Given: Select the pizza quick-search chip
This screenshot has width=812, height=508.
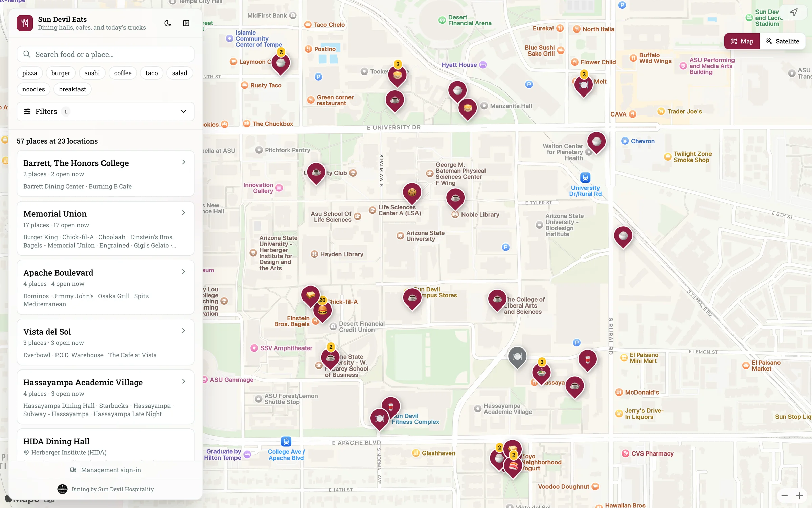Looking at the screenshot, I should 30,73.
